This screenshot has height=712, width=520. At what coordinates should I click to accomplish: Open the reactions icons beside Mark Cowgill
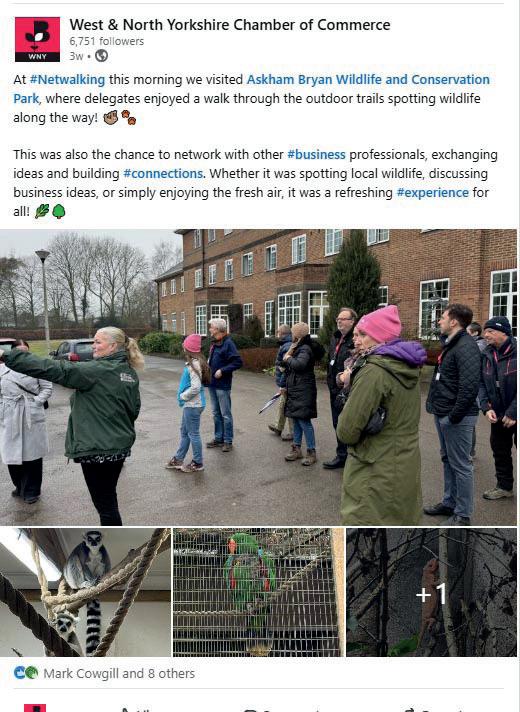coord(26,672)
